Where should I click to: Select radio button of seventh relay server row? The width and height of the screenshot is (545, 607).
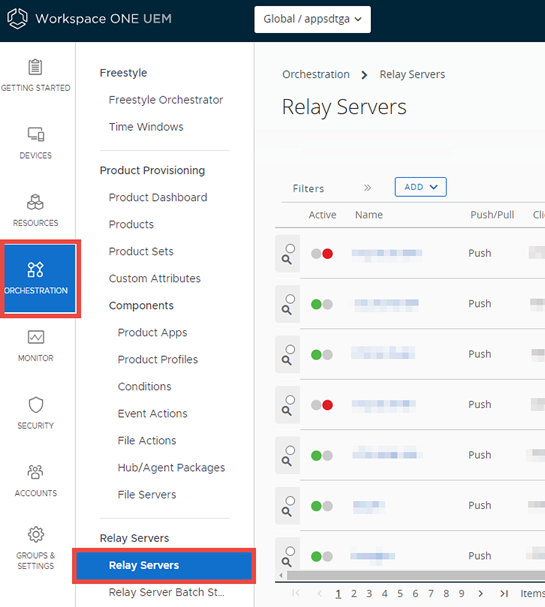290,551
